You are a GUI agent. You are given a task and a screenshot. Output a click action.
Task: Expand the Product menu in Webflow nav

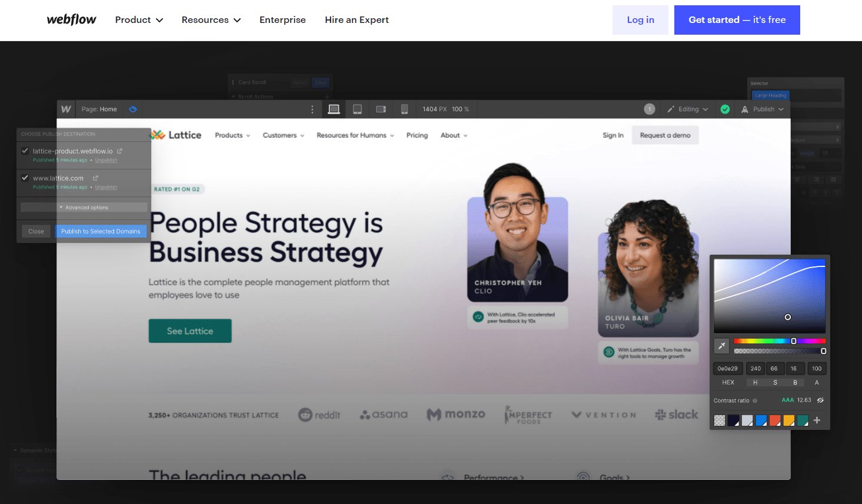point(139,20)
